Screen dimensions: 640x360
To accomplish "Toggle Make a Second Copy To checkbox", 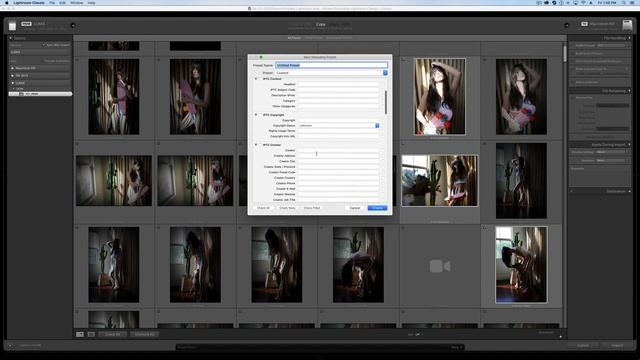I will 573,69.
